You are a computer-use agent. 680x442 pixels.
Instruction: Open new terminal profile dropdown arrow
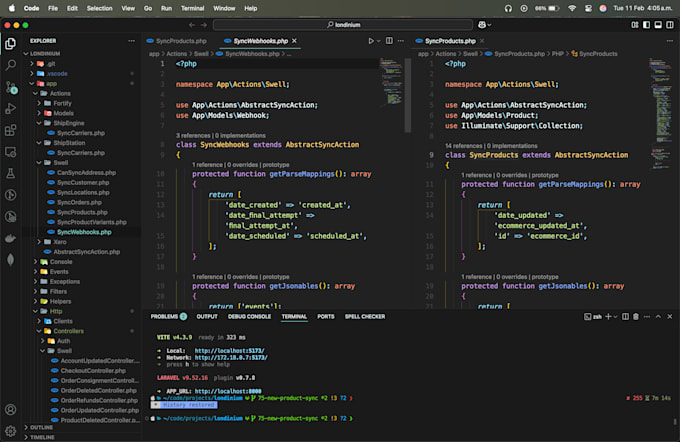coord(615,317)
